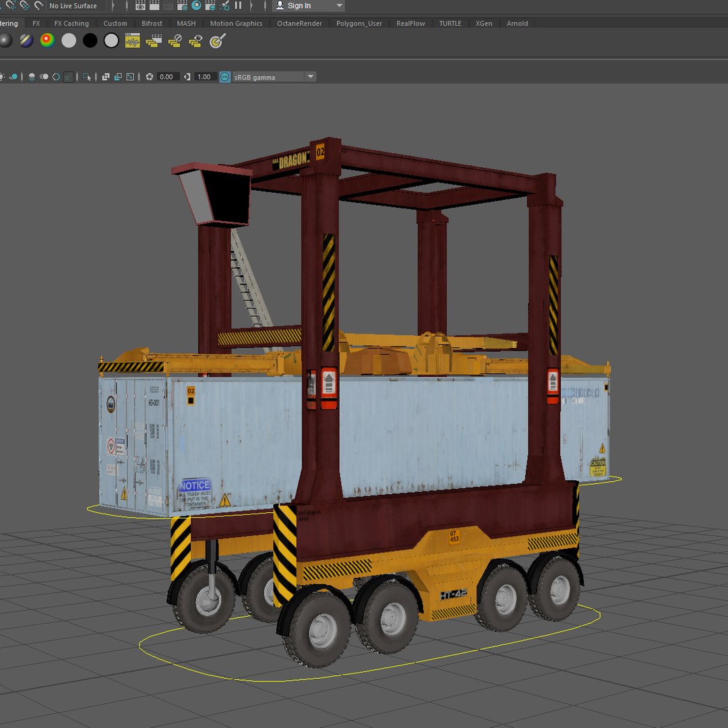Open the XGen shelf tab
This screenshot has height=728, width=728.
484,23
